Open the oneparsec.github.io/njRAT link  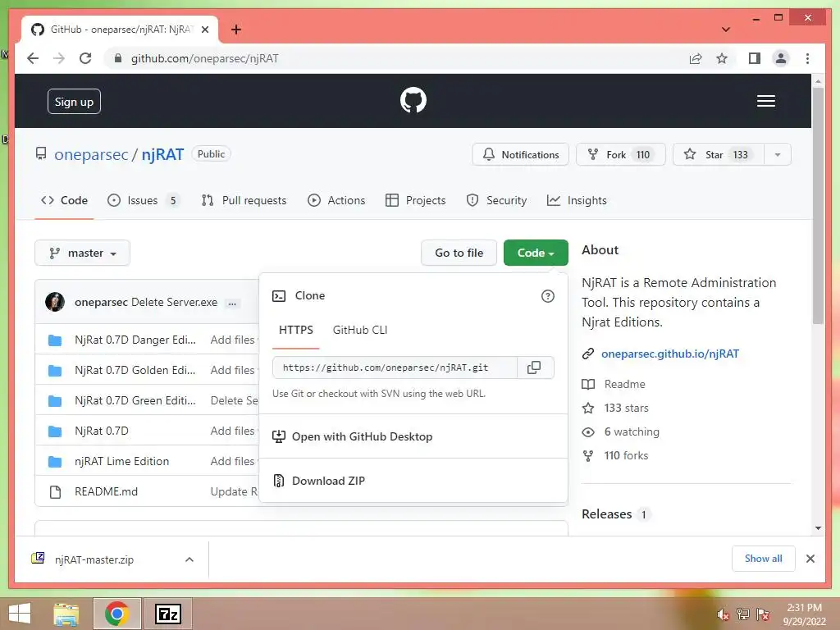tap(669, 354)
